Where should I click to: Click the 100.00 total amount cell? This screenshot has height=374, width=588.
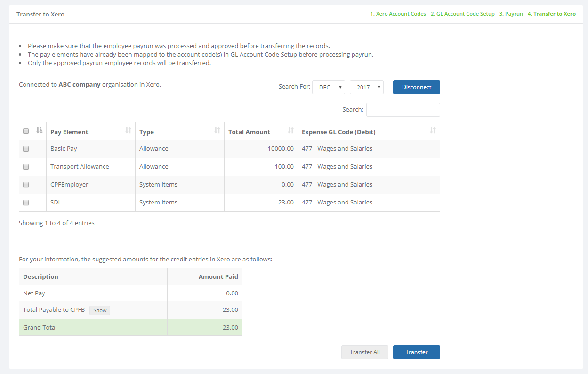click(261, 167)
